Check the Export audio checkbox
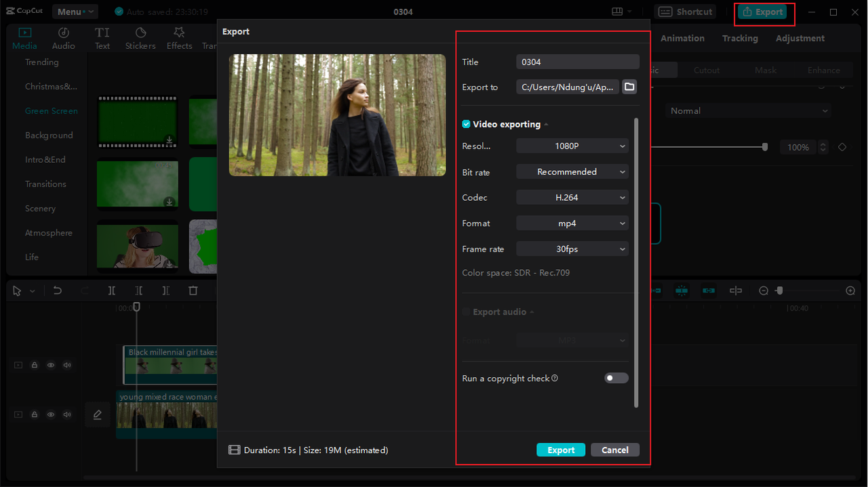868x487 pixels. pyautogui.click(x=466, y=312)
